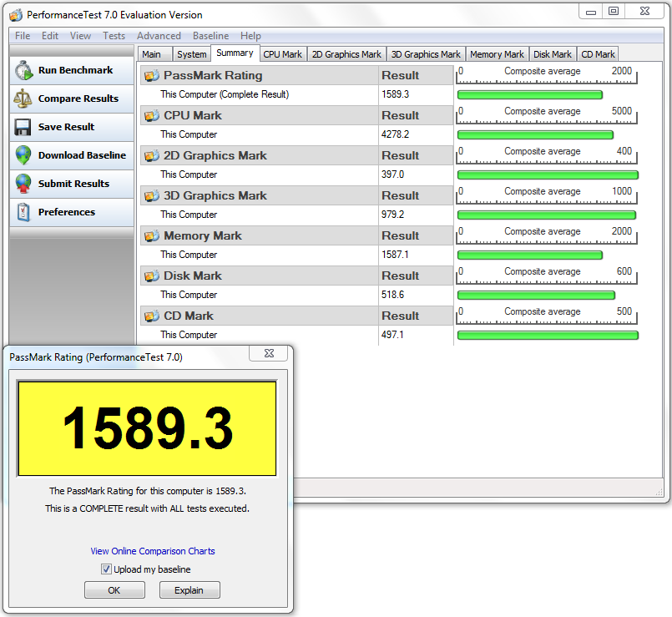Click the PassMark Rating section header
The width and height of the screenshot is (672, 617).
[x=297, y=75]
